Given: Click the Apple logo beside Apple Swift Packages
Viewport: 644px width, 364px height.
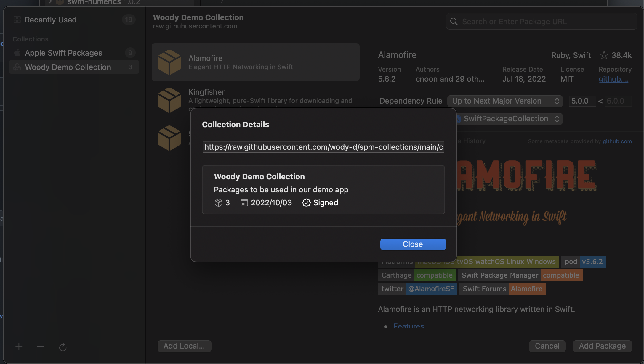Looking at the screenshot, I should (17, 53).
